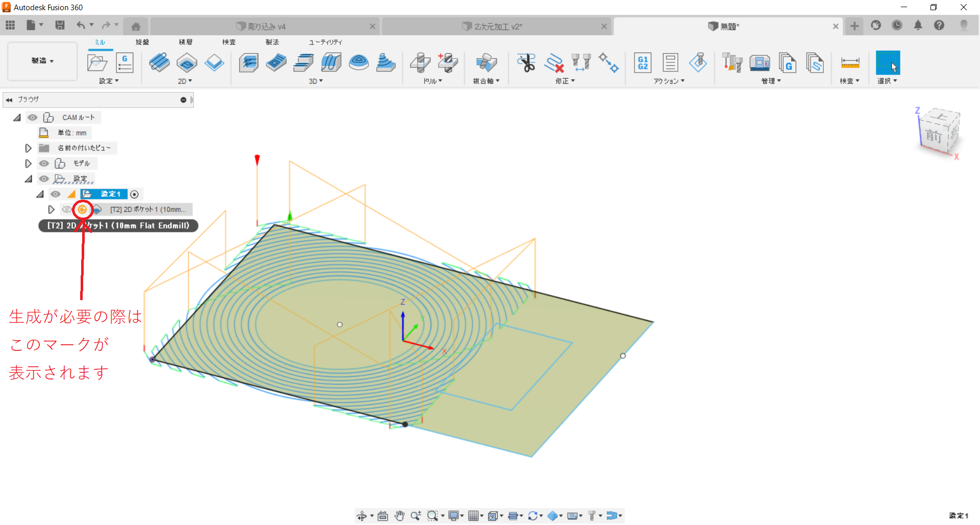Toggle visibility eye of CAM ルート

[x=33, y=117]
